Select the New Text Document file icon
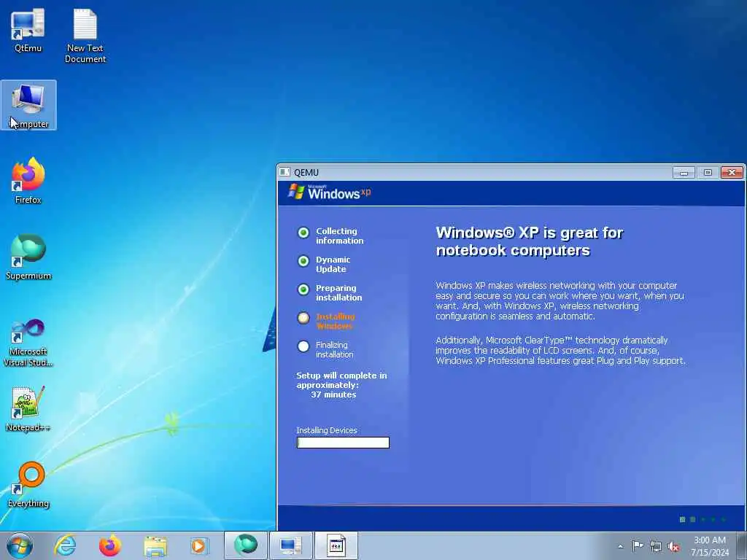The height and width of the screenshot is (560, 747). point(85,36)
